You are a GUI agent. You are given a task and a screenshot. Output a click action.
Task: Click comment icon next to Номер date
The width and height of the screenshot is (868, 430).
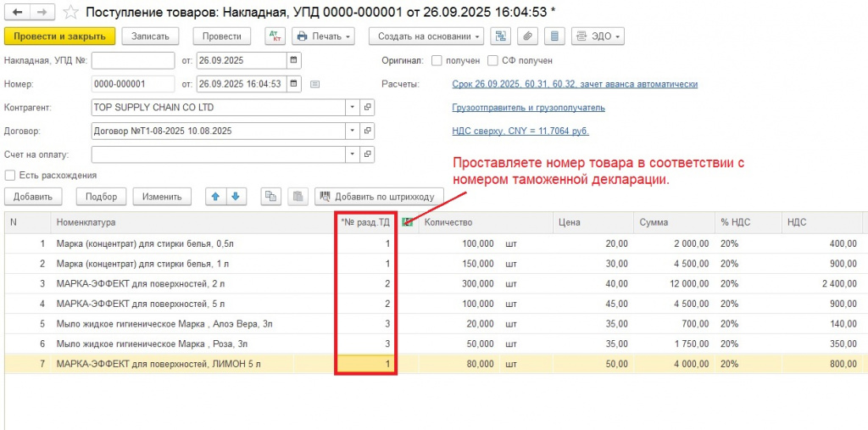pyautogui.click(x=315, y=84)
